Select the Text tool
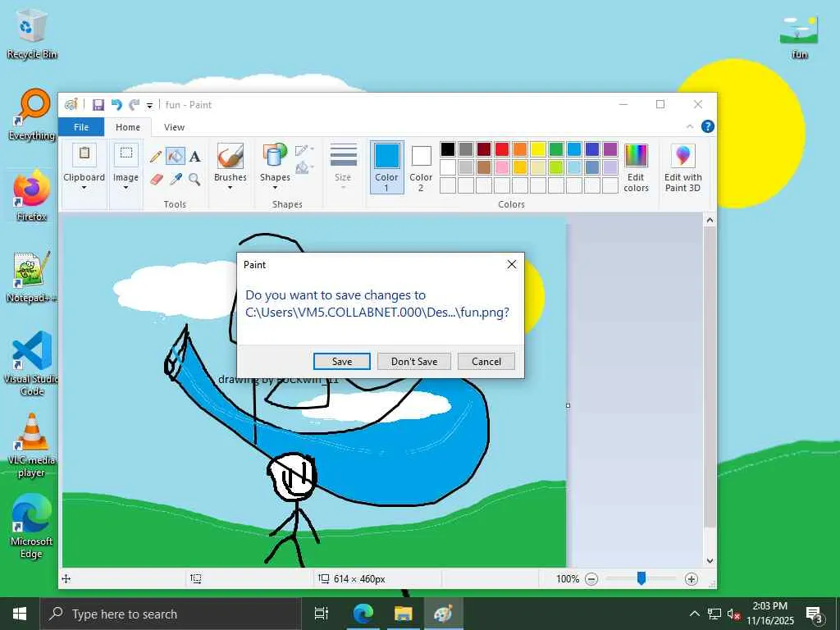Screen dimensions: 840x630 (195, 157)
